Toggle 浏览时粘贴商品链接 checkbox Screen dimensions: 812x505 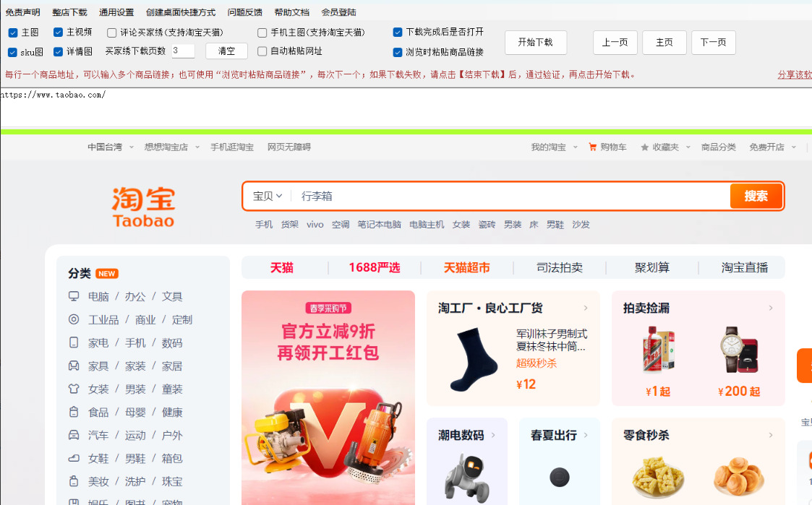click(397, 52)
